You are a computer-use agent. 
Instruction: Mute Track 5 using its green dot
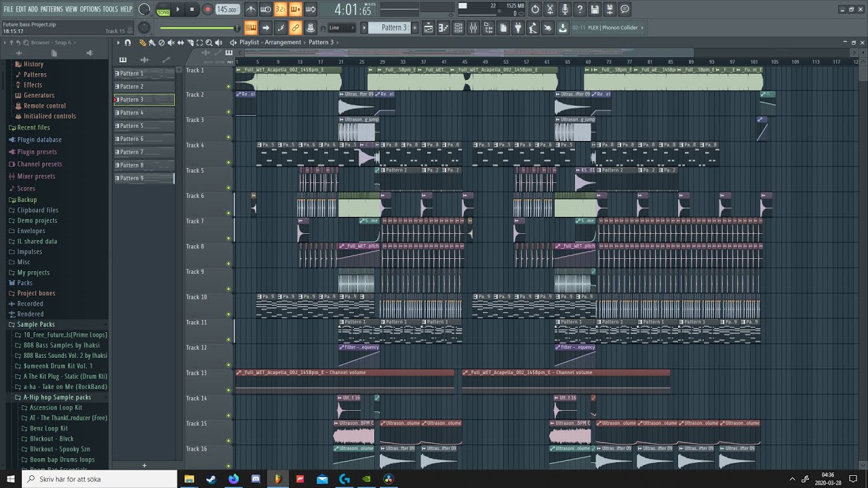[x=229, y=188]
